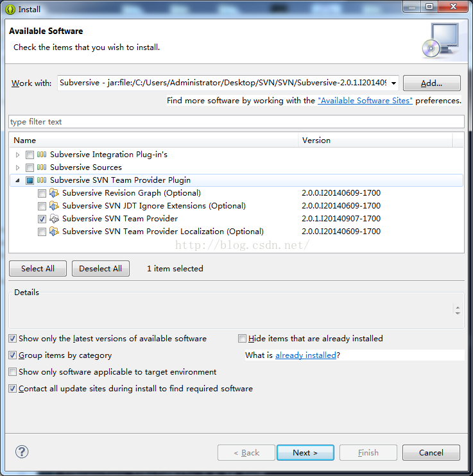The width and height of the screenshot is (473, 476).
Task: Click the category icon beside Subversive Integration Plug-in's
Action: [x=42, y=155]
